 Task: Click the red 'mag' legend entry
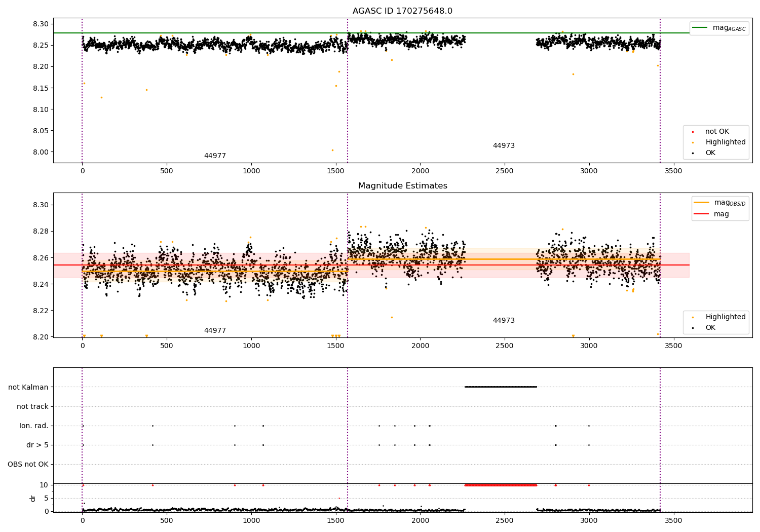pyautogui.click(x=711, y=214)
